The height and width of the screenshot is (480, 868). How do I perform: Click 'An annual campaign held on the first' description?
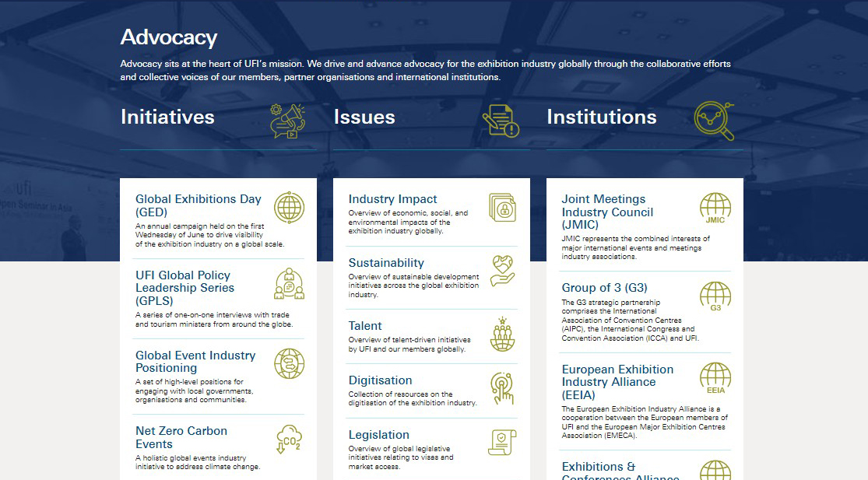pyautogui.click(x=209, y=235)
